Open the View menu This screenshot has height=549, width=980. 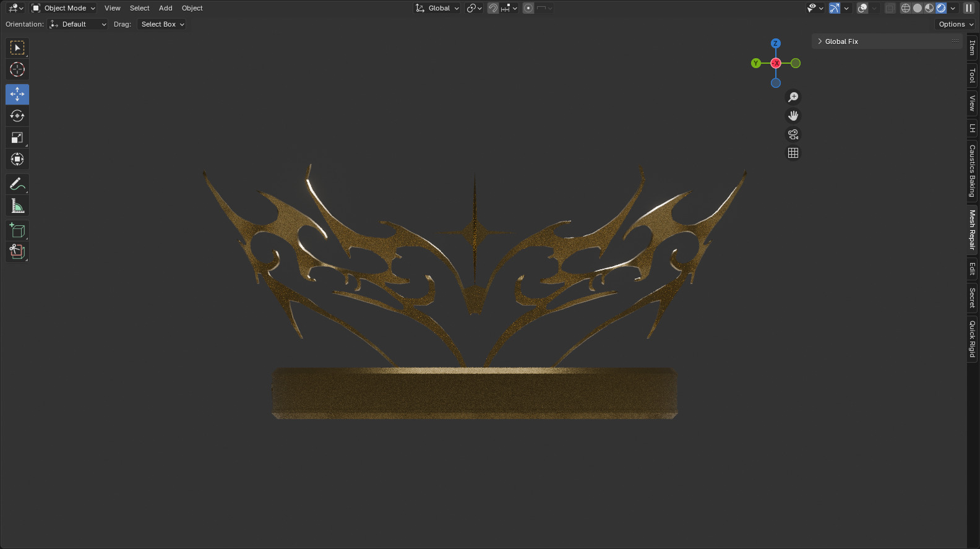click(113, 8)
